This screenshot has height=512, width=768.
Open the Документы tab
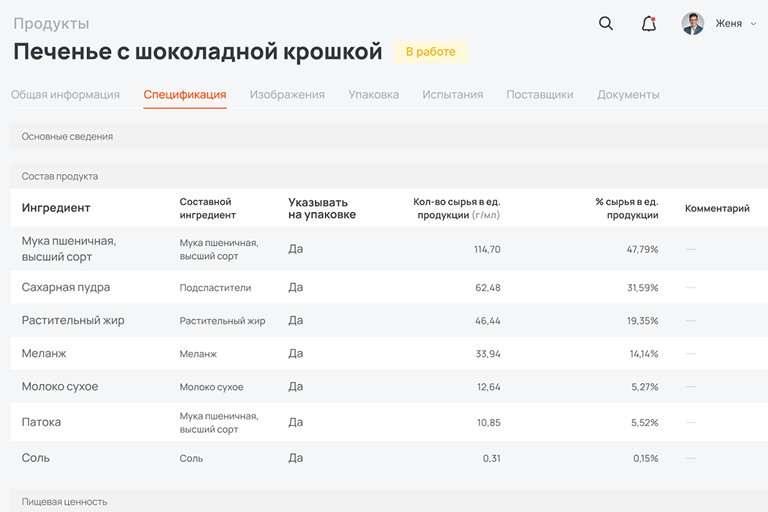[628, 95]
